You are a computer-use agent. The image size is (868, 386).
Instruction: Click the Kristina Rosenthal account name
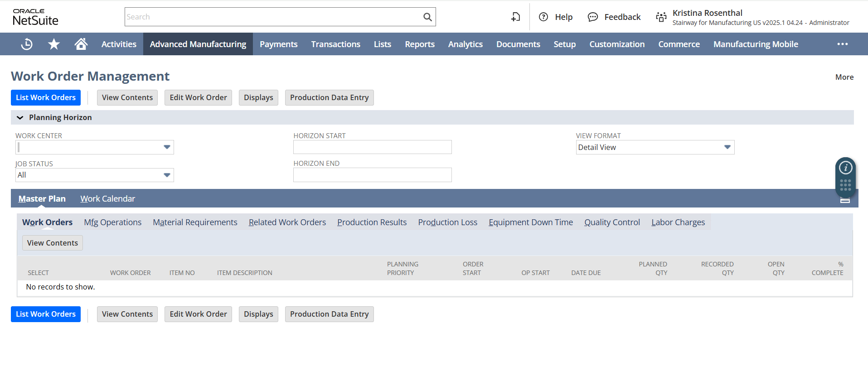(x=707, y=13)
